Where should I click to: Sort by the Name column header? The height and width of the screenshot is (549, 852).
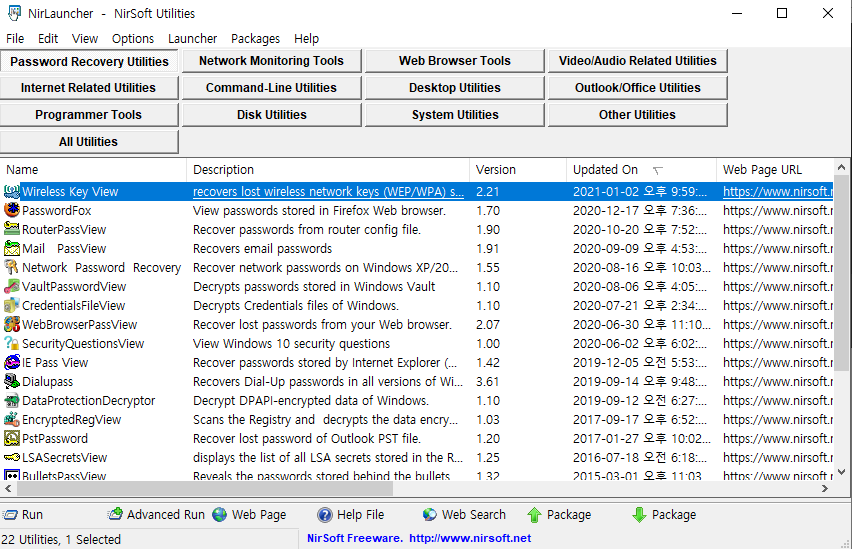[x=93, y=170]
